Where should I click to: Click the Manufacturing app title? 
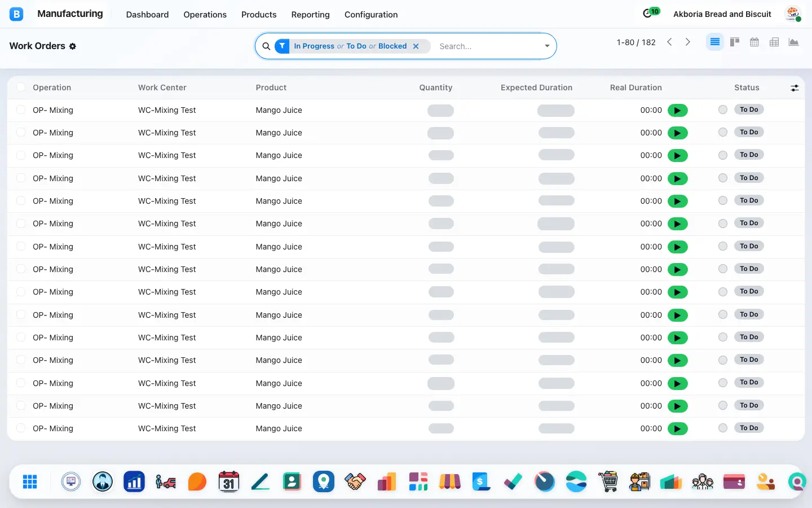[x=70, y=14]
